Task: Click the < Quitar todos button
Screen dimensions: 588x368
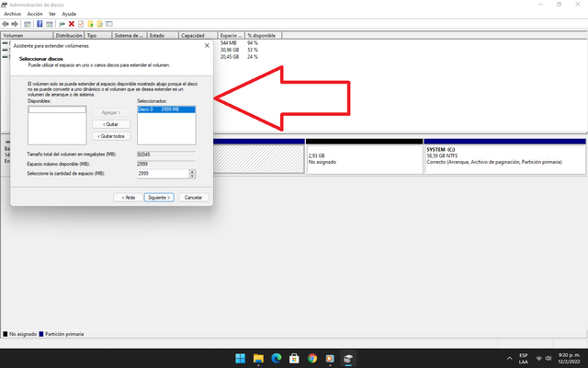Action: [111, 136]
